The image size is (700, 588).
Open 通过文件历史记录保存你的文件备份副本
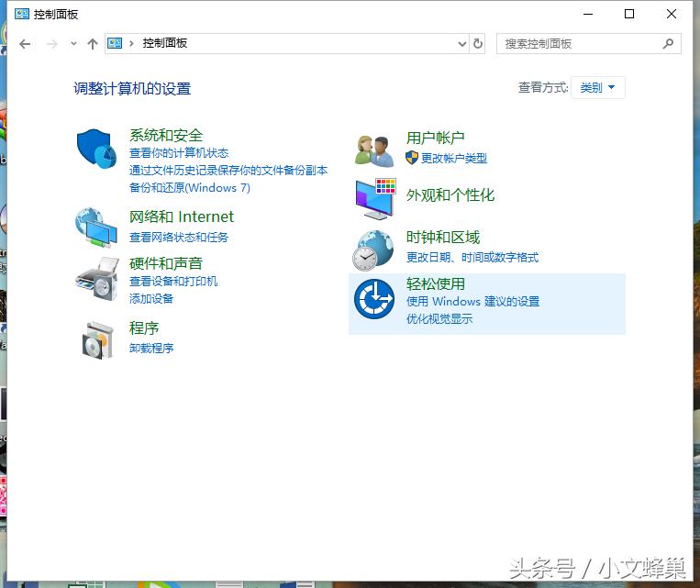(x=228, y=171)
